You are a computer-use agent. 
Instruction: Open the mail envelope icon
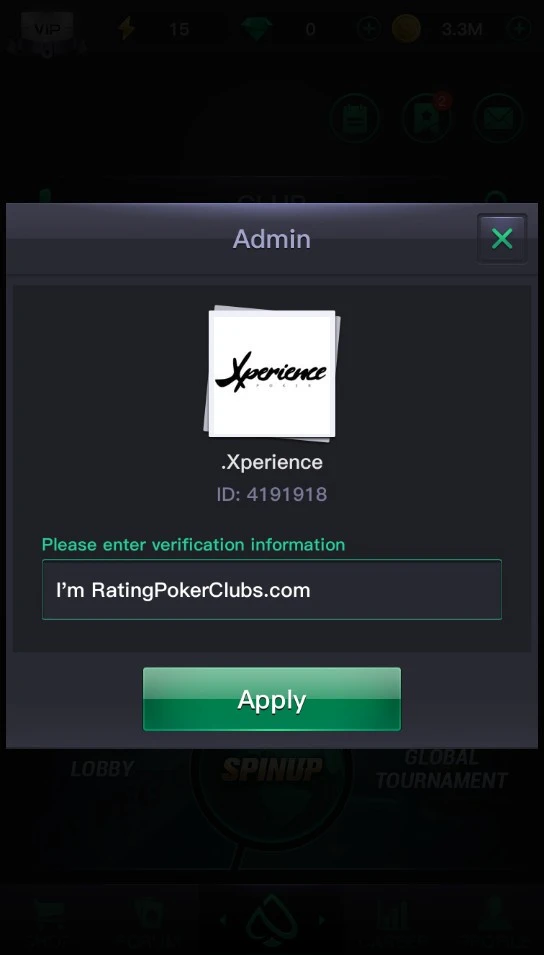(x=498, y=119)
